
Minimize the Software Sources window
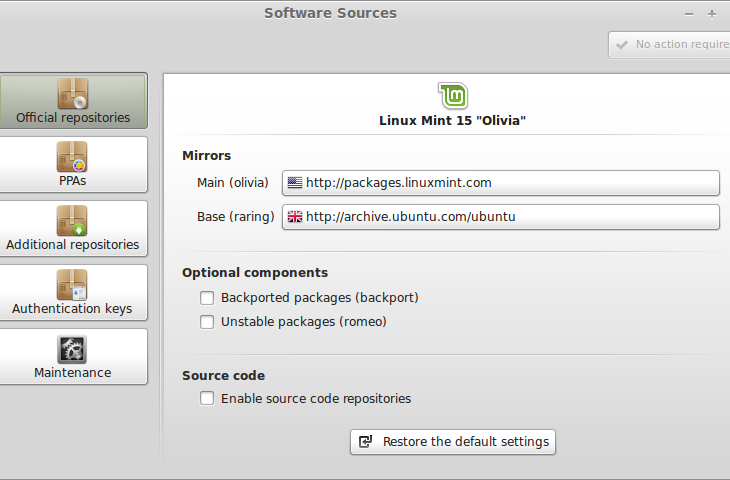(689, 14)
